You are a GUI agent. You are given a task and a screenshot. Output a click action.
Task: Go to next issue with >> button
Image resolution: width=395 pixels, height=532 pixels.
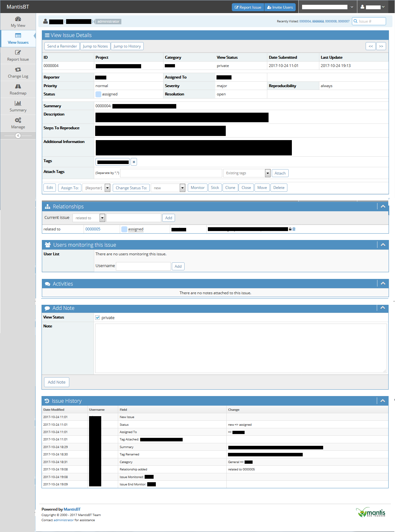pyautogui.click(x=381, y=46)
